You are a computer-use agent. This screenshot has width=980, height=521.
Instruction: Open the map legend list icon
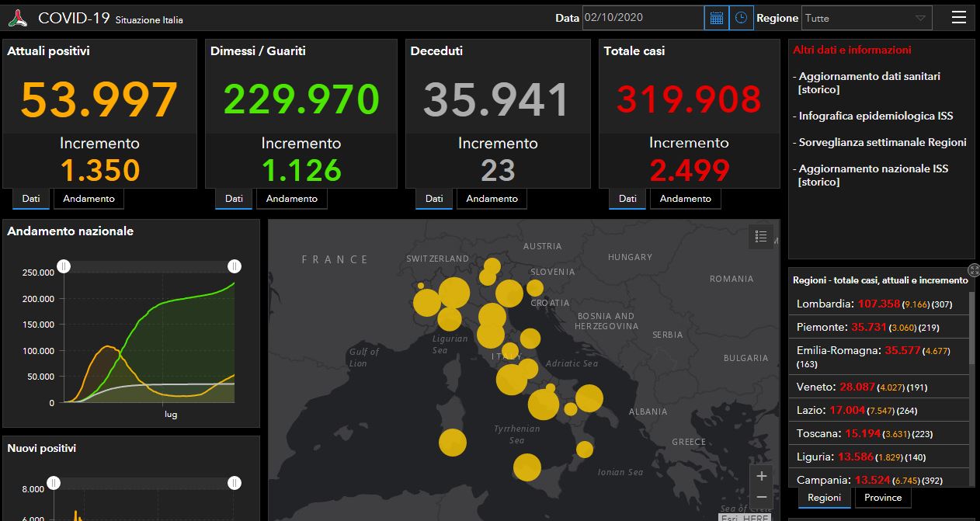coord(761,237)
